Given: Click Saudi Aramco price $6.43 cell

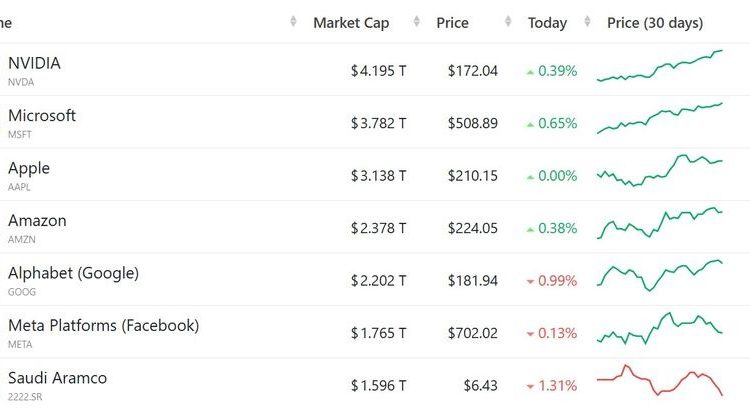Looking at the screenshot, I should (480, 385).
